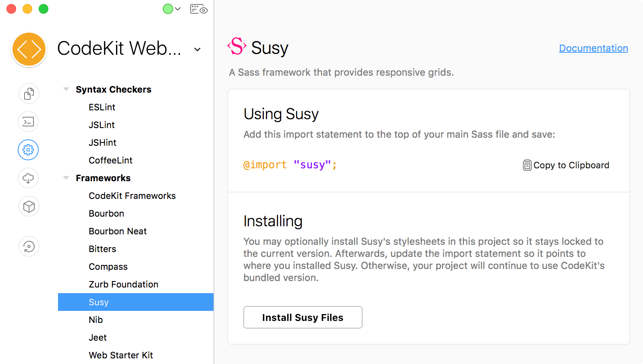Click the refresh history icon in sidebar
643x364 pixels.
(x=29, y=246)
